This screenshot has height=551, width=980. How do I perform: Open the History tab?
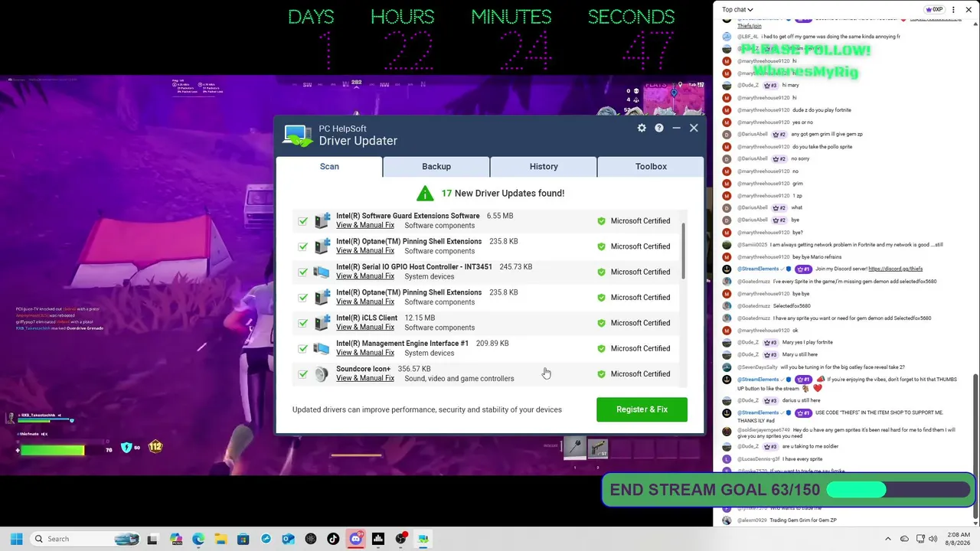point(544,166)
